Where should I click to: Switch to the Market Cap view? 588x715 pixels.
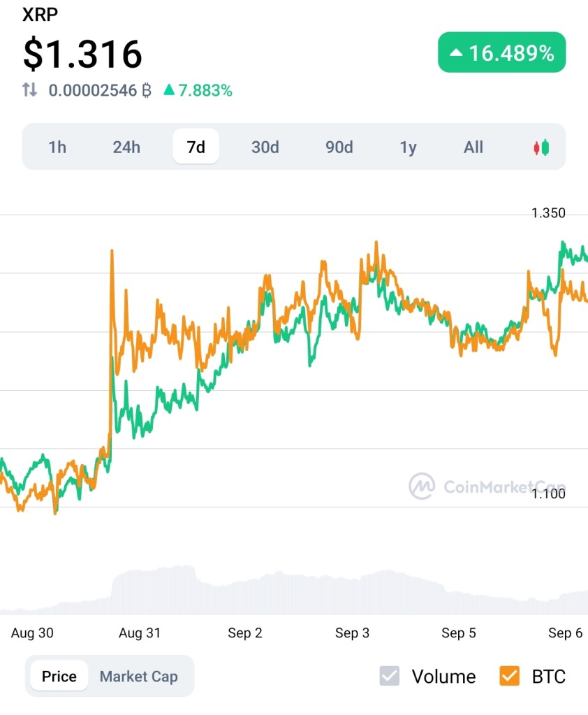(138, 677)
